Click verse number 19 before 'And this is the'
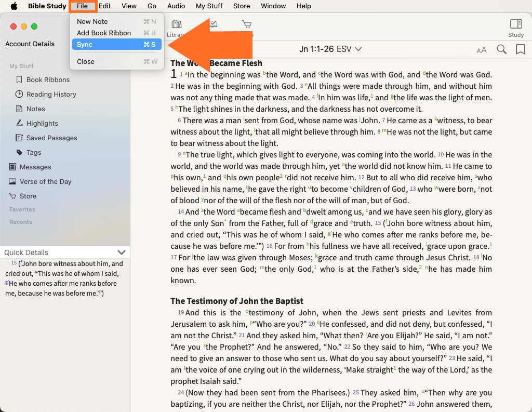Screen dimensions: 532x412 click(181, 313)
